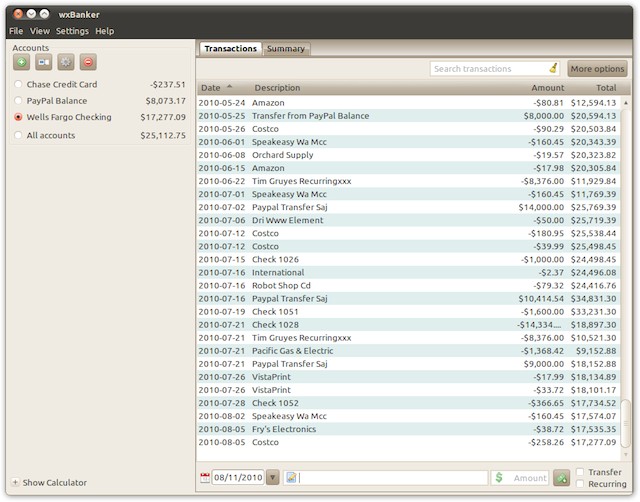Enable the Recurring checkbox
Viewport: 640px width, 502px height.
[580, 484]
